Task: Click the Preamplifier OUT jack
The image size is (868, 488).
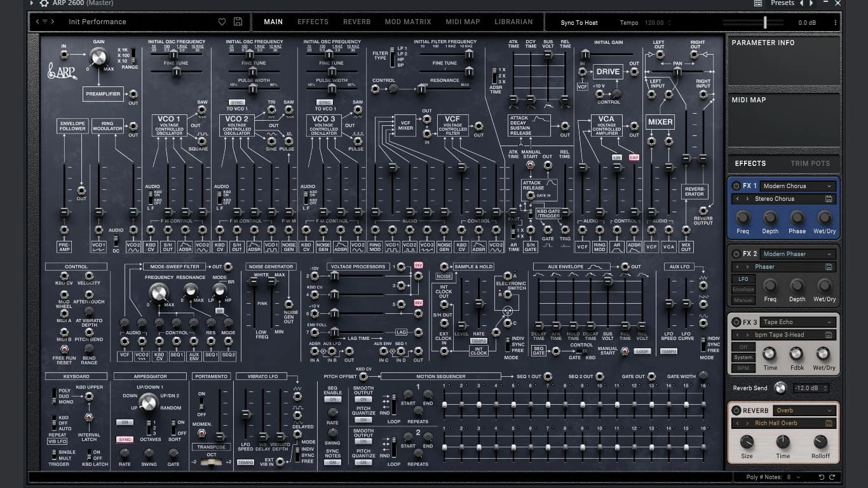Action: click(x=133, y=94)
